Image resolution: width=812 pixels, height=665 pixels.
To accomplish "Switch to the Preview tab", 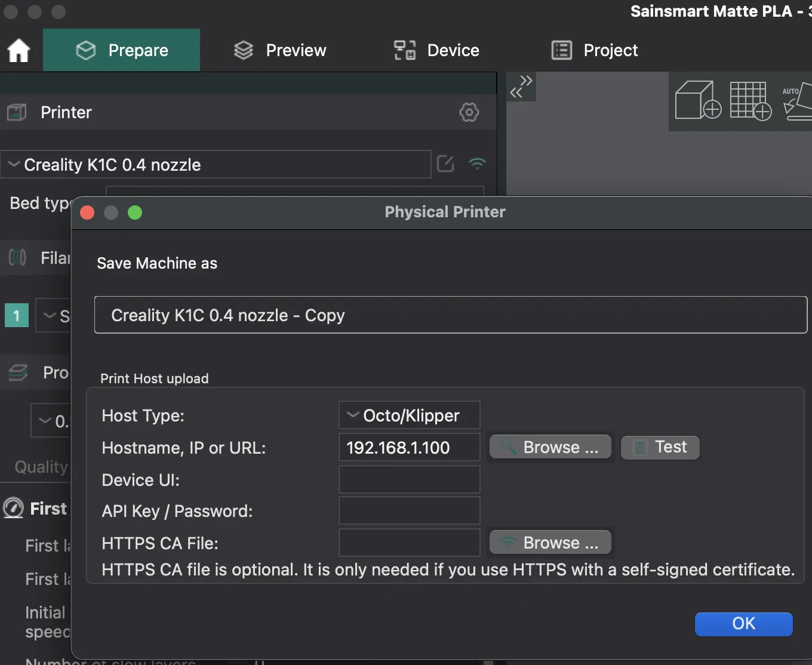I will pyautogui.click(x=280, y=50).
